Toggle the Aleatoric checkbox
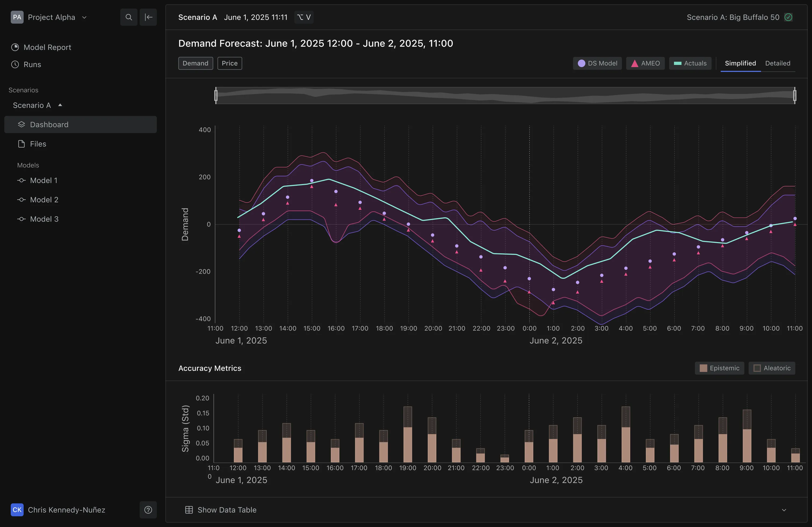This screenshot has width=812, height=527. click(772, 368)
